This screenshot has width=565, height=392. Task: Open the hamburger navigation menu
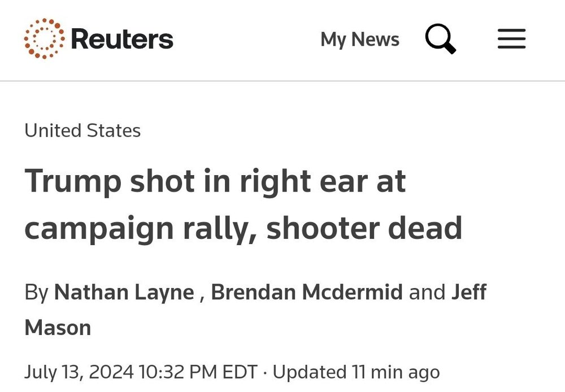coord(512,39)
